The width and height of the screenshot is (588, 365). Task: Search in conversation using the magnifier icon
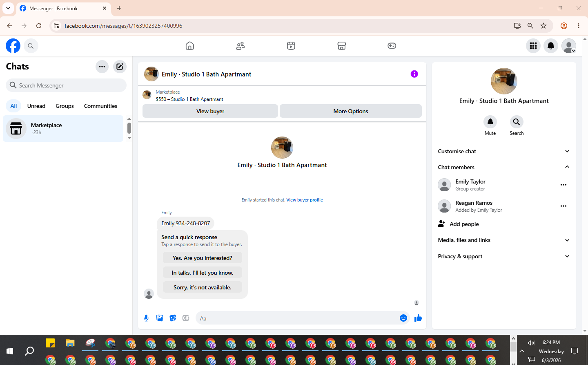[517, 122]
